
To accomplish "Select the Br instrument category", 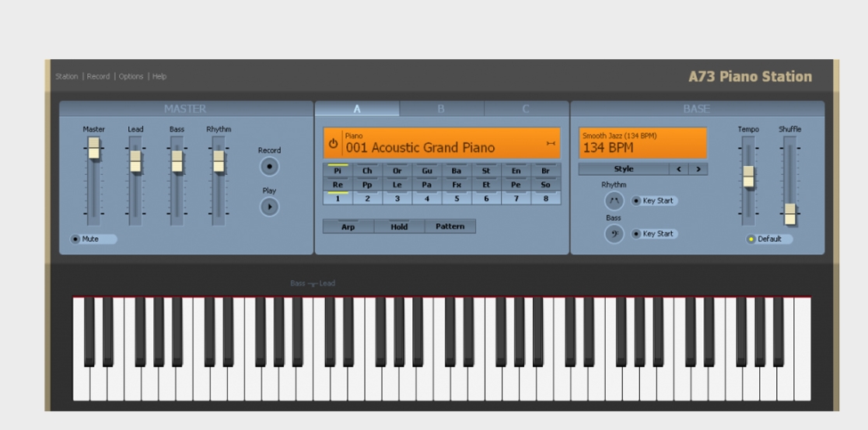I will pyautogui.click(x=546, y=170).
